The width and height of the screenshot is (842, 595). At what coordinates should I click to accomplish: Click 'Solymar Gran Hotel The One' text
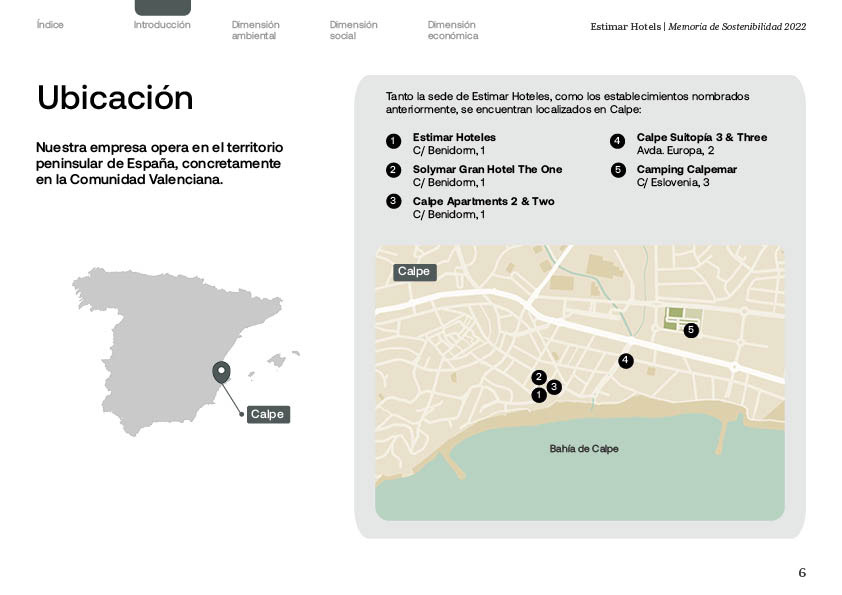coord(488,169)
